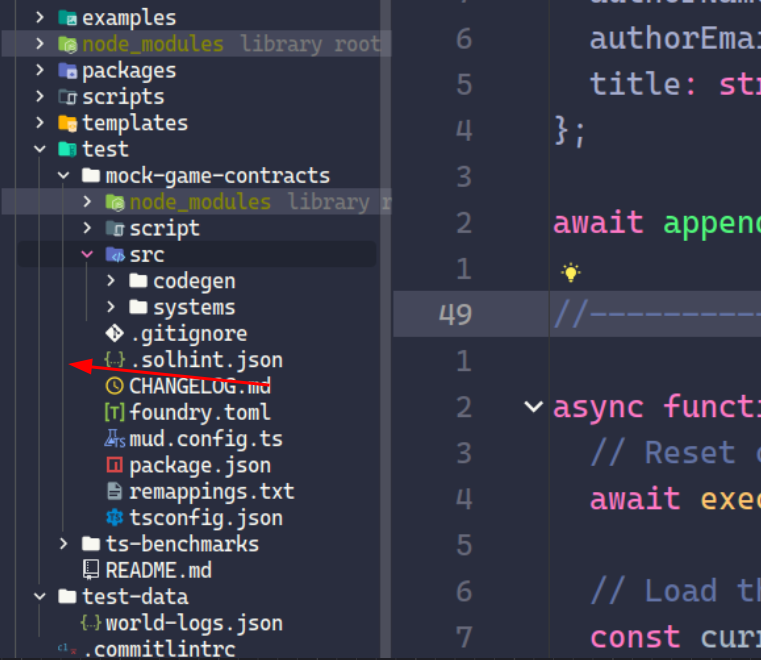Screen dimensions: 761x660
Task: Open package.json in the tree
Action: [x=200, y=465]
